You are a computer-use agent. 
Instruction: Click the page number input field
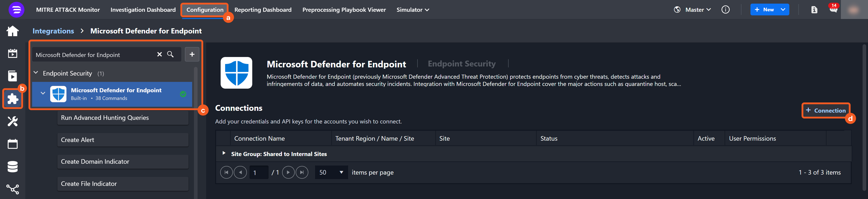pos(258,172)
